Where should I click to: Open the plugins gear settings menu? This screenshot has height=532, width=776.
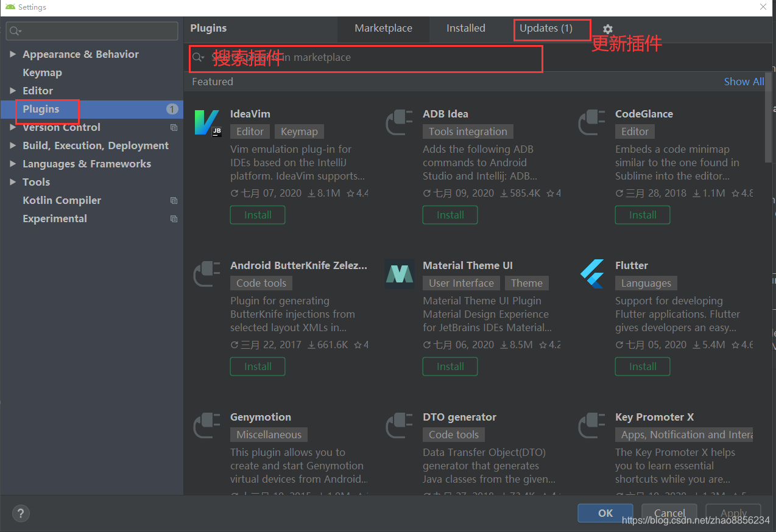point(608,29)
